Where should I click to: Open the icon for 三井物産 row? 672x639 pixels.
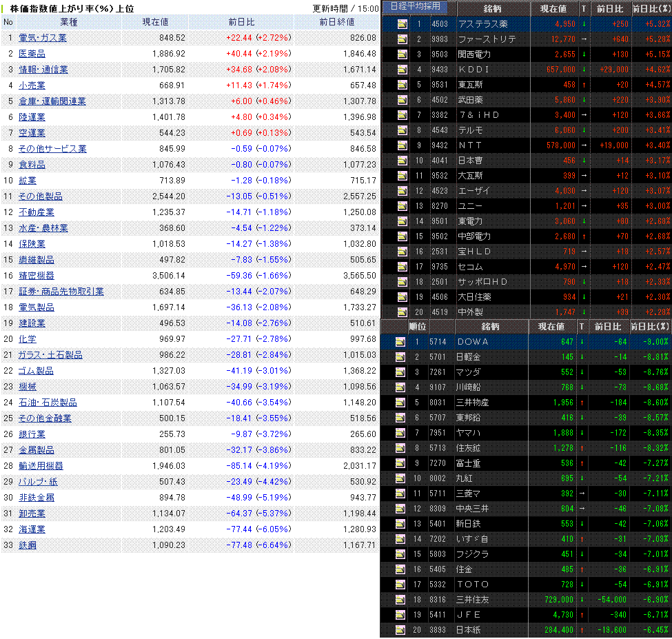pos(402,403)
